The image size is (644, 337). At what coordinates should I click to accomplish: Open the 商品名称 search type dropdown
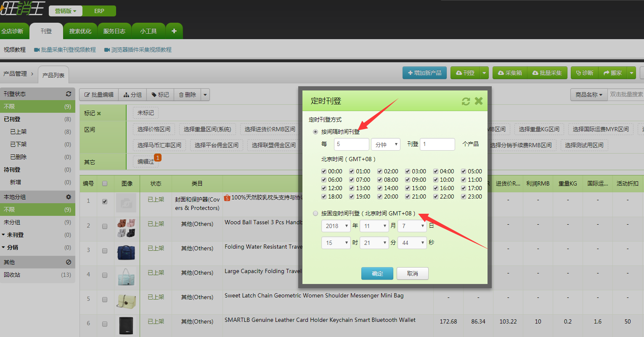589,95
